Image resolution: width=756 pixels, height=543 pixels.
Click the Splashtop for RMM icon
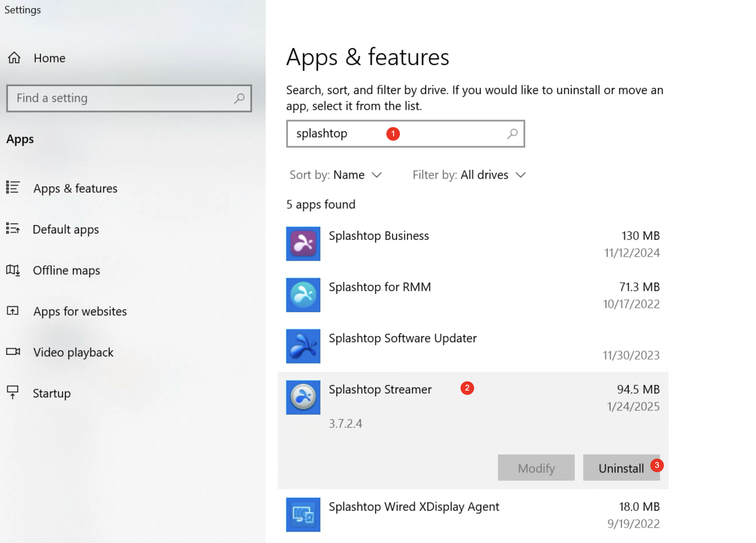click(303, 295)
